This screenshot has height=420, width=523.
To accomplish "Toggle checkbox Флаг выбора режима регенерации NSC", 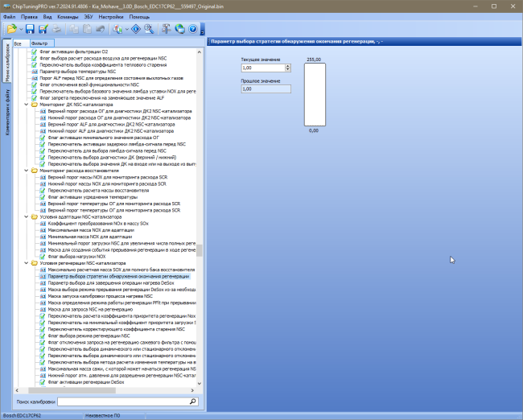I will pos(43,336).
